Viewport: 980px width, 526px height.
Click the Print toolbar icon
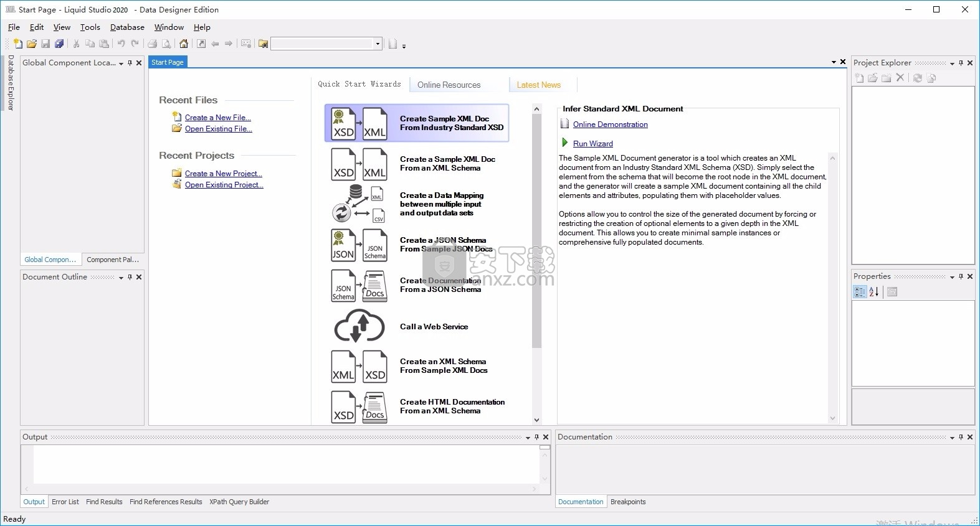(152, 44)
